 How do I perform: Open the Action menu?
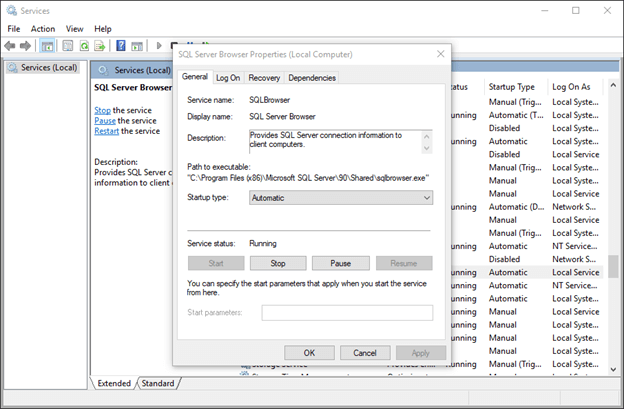[x=43, y=29]
